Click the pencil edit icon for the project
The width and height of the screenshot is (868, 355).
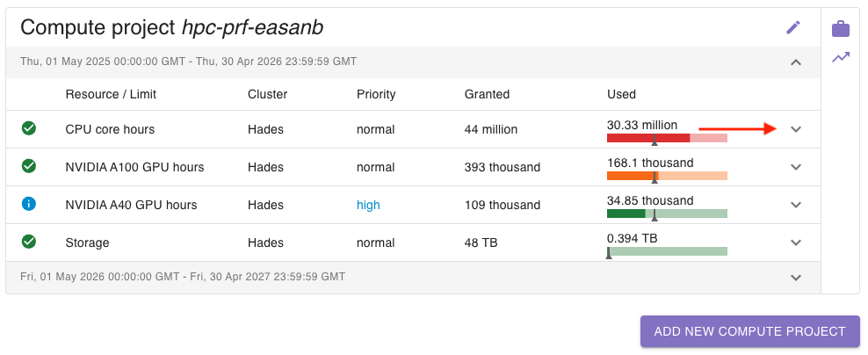[x=793, y=27]
